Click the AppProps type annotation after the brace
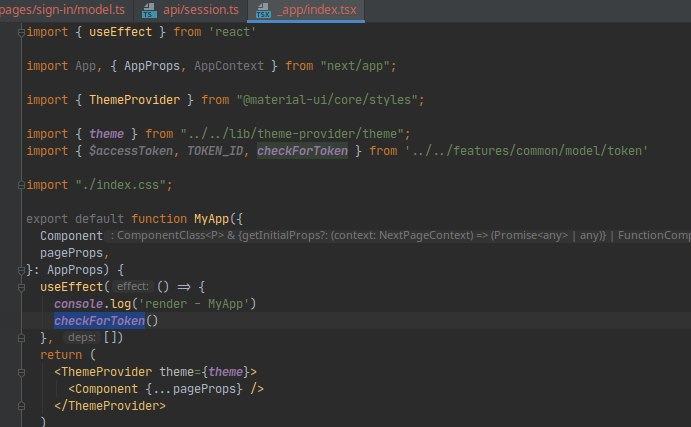Viewport: 691px width, 427px height. tap(75, 270)
